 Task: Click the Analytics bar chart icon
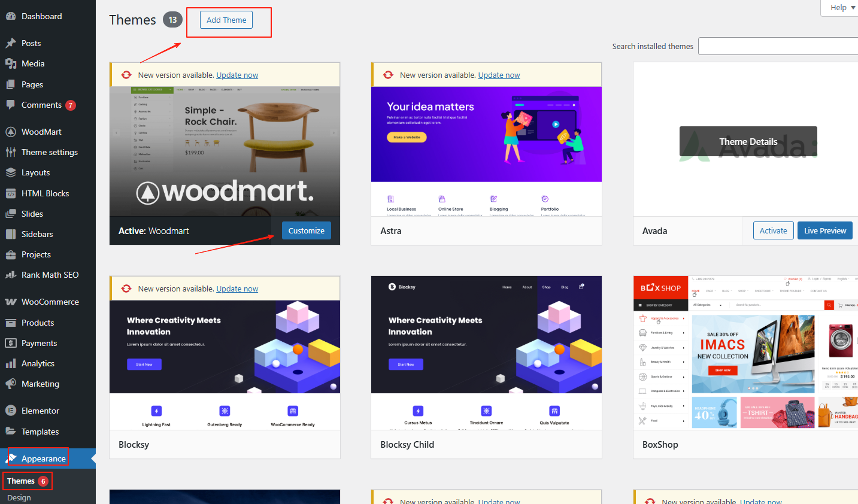[x=11, y=363]
